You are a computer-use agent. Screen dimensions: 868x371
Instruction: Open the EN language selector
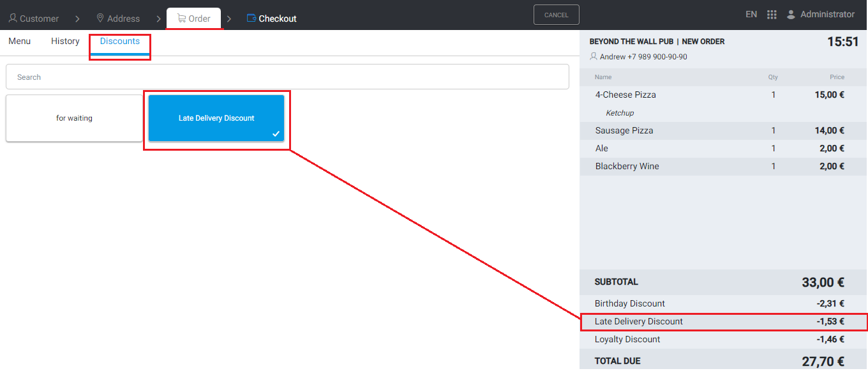coord(751,15)
